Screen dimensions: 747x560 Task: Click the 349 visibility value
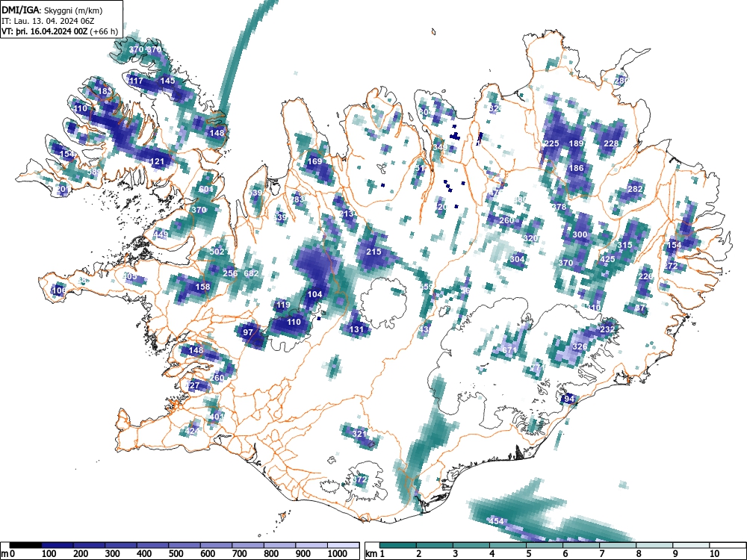coord(440,147)
